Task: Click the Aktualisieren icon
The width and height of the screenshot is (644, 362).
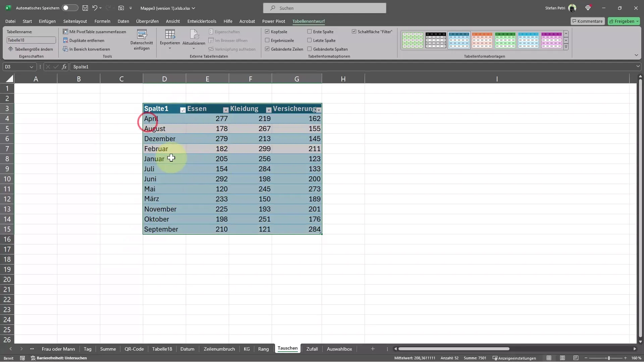Action: tap(194, 34)
